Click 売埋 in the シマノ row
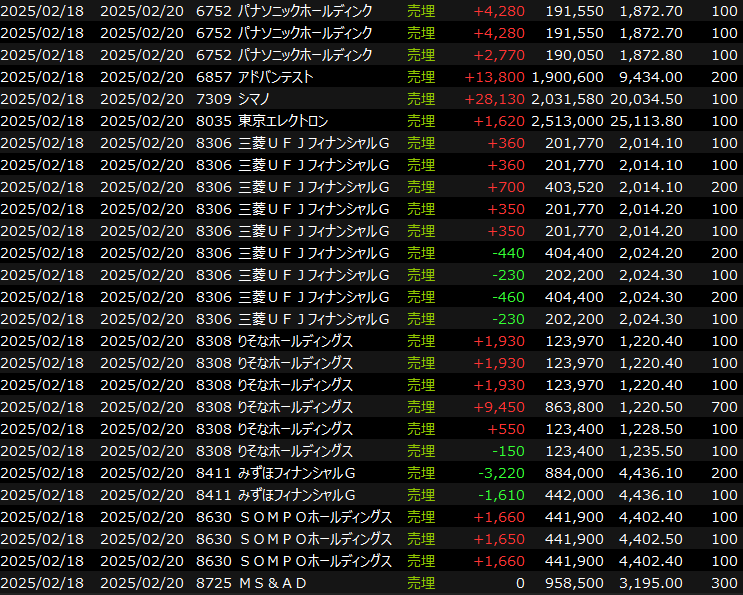 pos(421,99)
